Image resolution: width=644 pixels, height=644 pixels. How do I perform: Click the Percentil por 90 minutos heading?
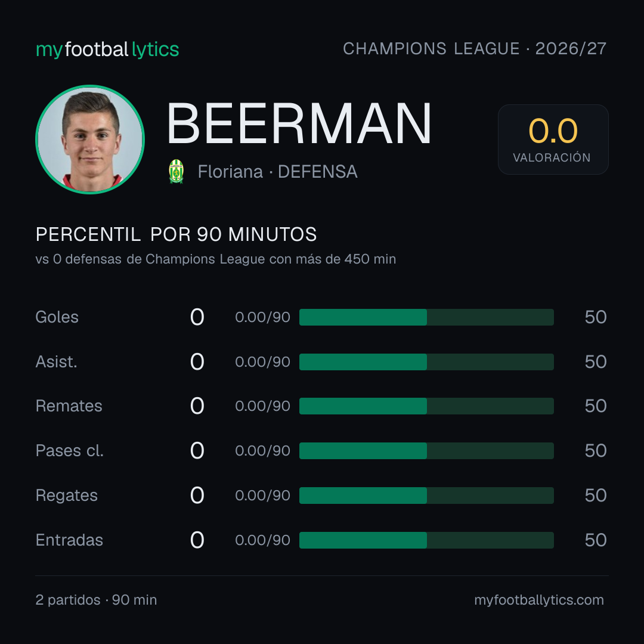[176, 234]
